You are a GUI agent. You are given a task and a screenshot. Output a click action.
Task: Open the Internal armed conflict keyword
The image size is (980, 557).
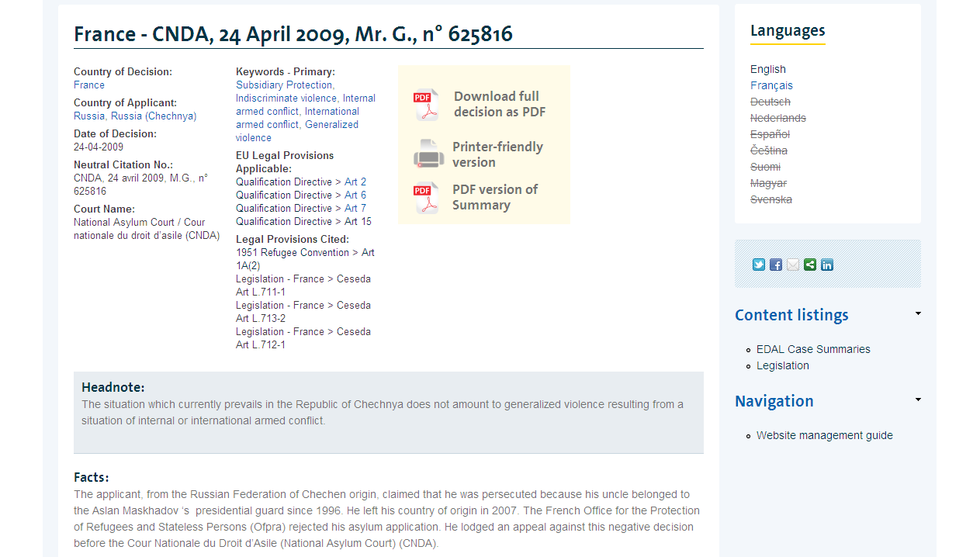306,105
